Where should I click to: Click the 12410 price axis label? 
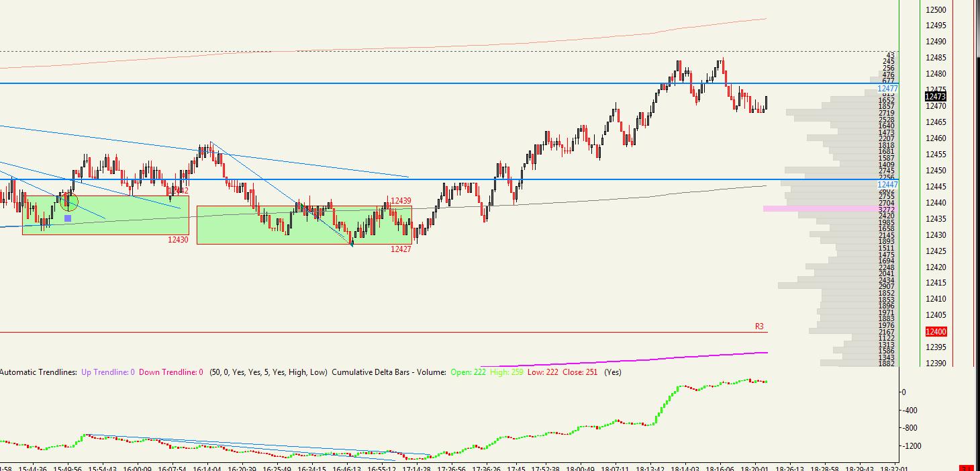[936, 299]
